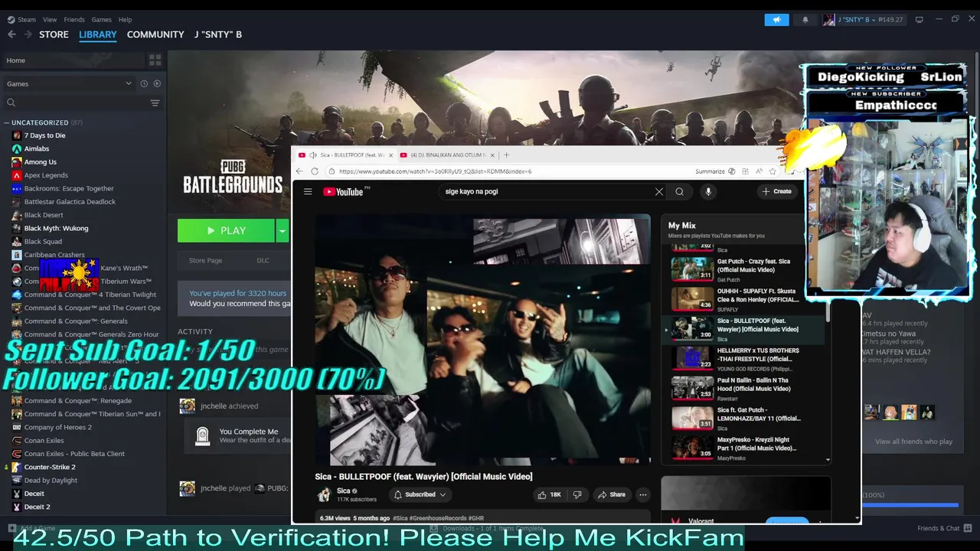Click the YouTube search magnifier button
This screenshot has height=551, width=980.
pyautogui.click(x=679, y=191)
